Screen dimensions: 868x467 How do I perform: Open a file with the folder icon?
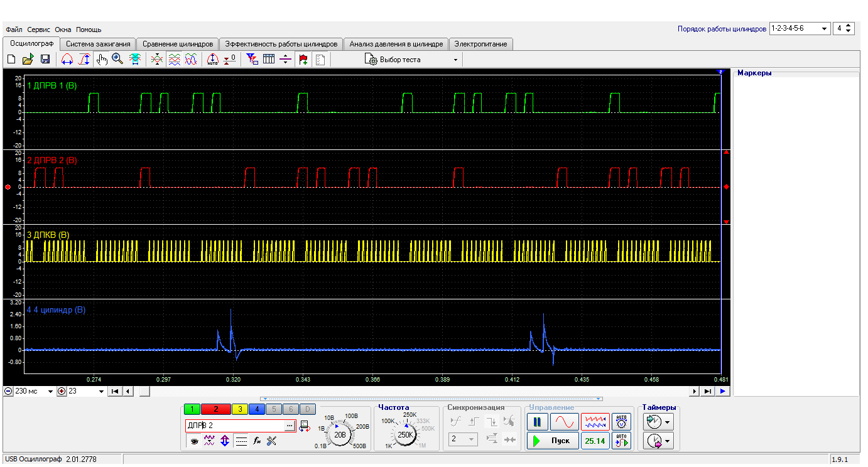click(28, 59)
